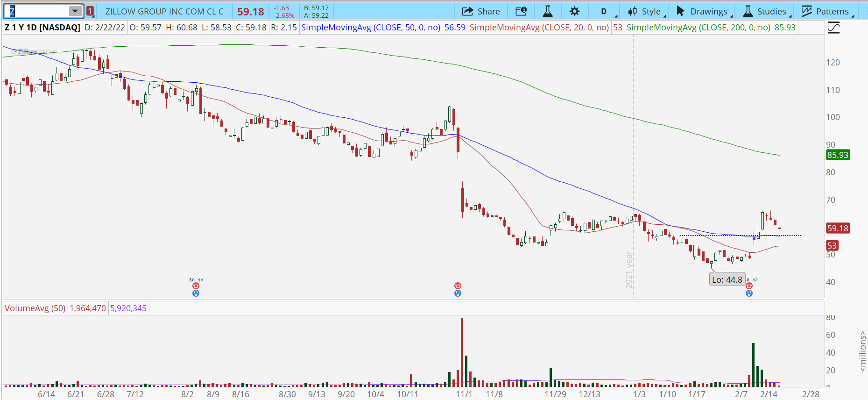The height and width of the screenshot is (400, 868).
Task: Click the green SimpleMovingAvg (CLOSE, 200) study label
Action: 699,28
